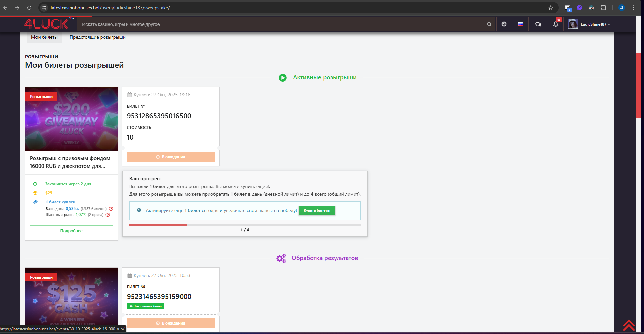Click help icon beside Шанс выигрыша
The width and height of the screenshot is (644, 334).
tap(108, 215)
